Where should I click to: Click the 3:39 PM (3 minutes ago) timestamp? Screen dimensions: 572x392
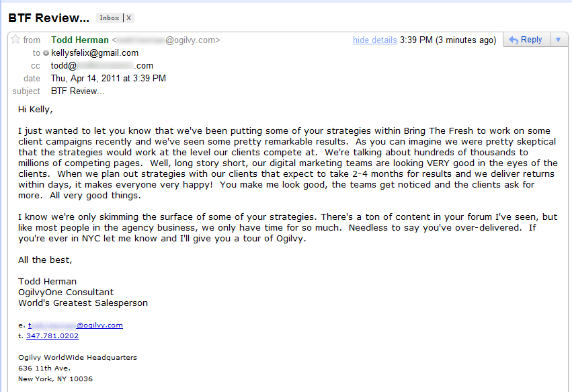tap(448, 40)
